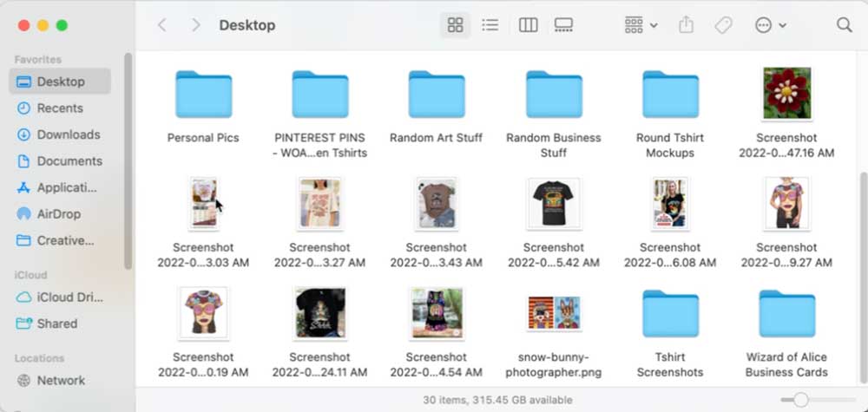Viewport: 868px width, 412px height.
Task: Open Creative Cloud folder in sidebar
Action: 60,240
